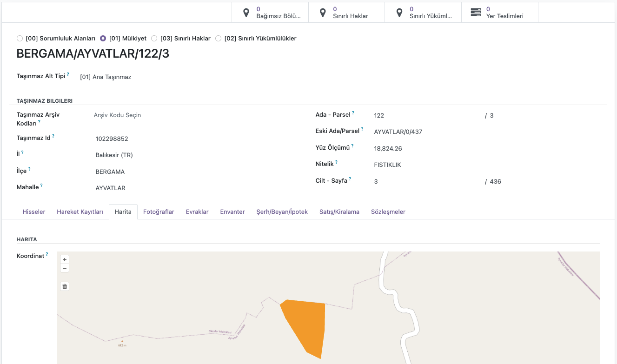Open the Yer Teslimleri stat button
This screenshot has width=617, height=364.
click(499, 13)
